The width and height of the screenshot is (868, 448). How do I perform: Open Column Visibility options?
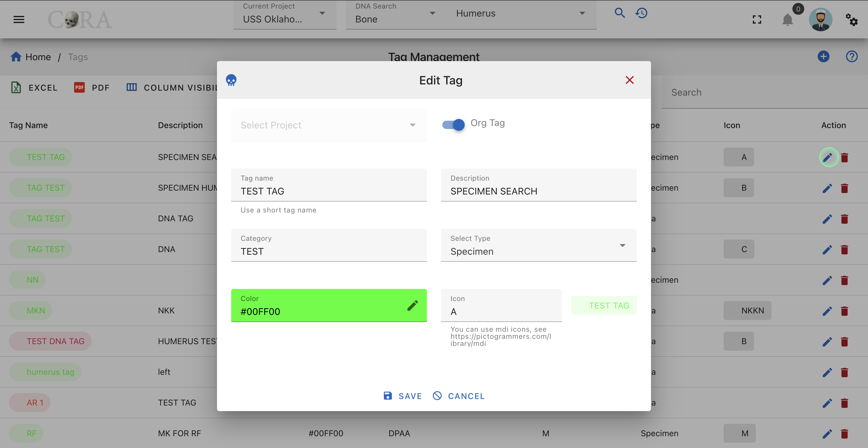172,88
